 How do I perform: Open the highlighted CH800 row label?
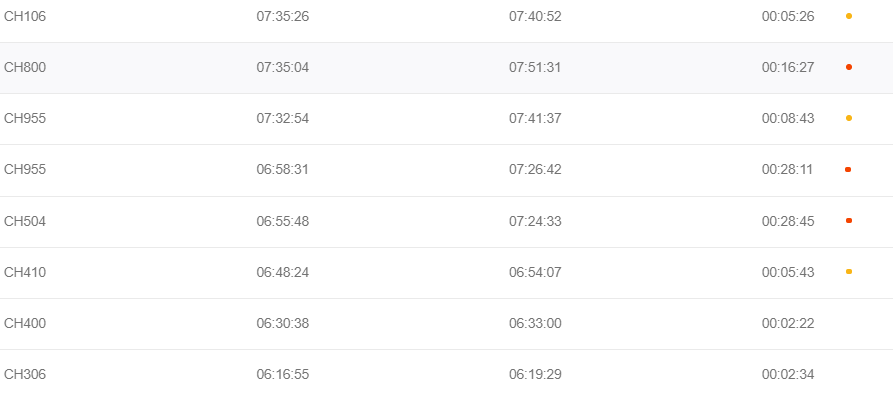point(25,68)
